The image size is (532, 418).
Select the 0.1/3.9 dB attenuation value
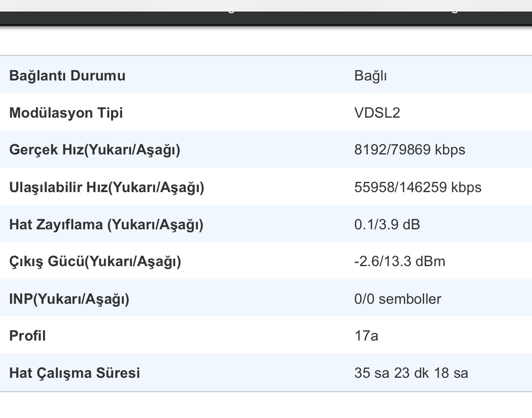[x=387, y=225]
